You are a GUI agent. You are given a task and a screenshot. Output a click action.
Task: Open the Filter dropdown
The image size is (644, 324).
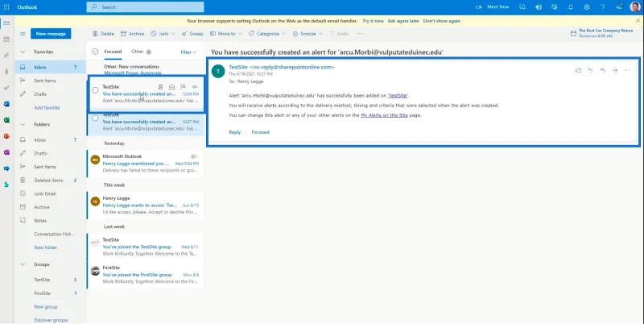[x=188, y=52]
